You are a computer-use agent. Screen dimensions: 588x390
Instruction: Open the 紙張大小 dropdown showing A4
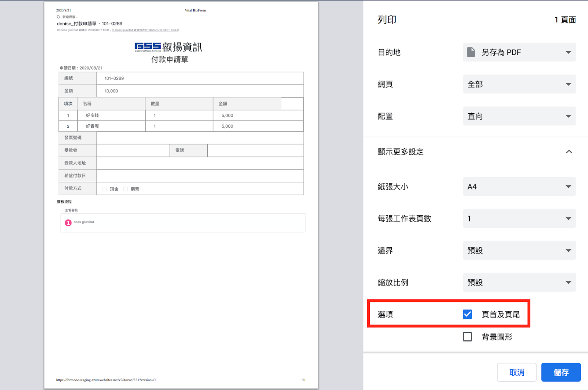(519, 187)
